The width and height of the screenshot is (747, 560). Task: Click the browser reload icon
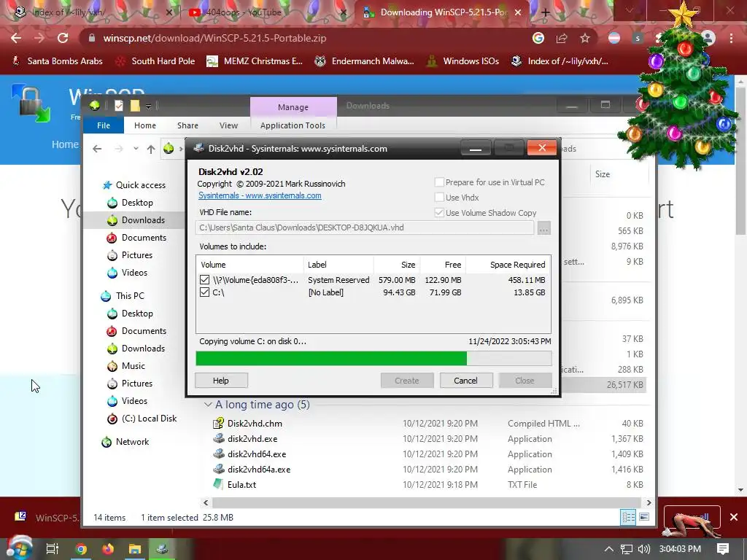(63, 38)
